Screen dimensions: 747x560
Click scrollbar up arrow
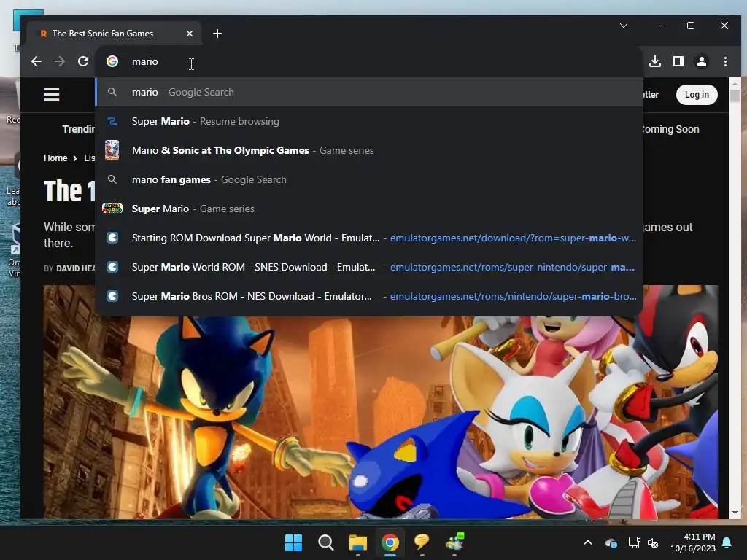735,83
